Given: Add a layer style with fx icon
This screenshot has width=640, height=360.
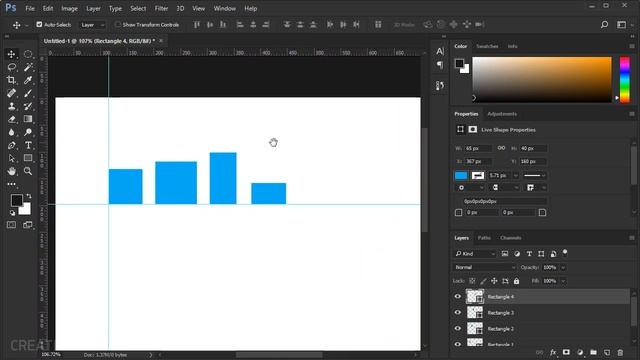Looking at the screenshot, I should pos(553,352).
